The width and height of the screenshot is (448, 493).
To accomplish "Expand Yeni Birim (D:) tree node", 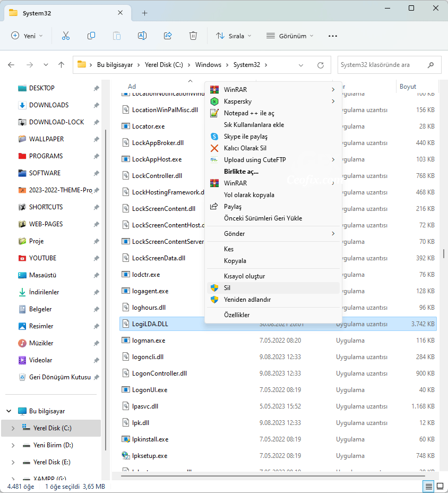I will pos(13,445).
